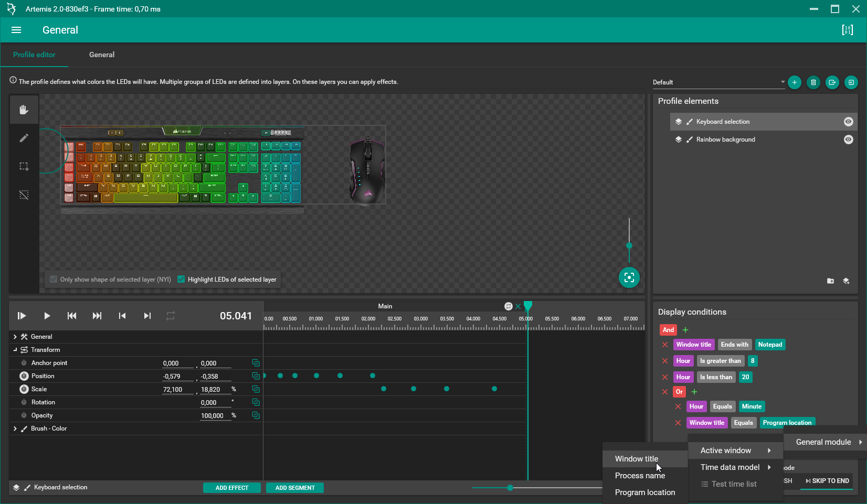Remove the Main segment with X
Viewport: 867px width, 504px height.
tap(518, 306)
